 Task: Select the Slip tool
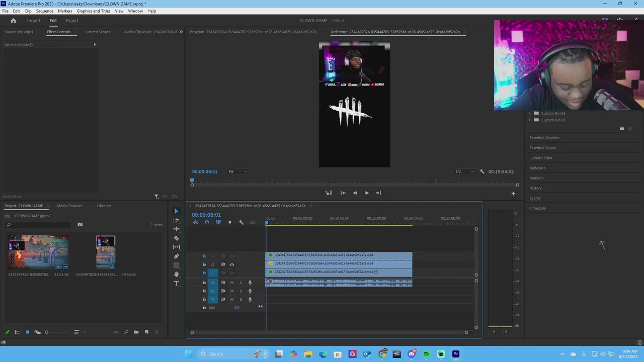(x=176, y=247)
